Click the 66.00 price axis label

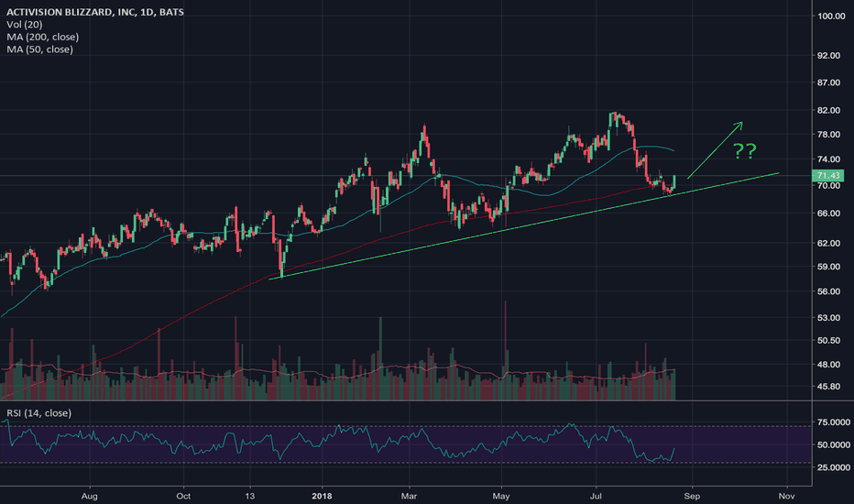[x=829, y=214]
